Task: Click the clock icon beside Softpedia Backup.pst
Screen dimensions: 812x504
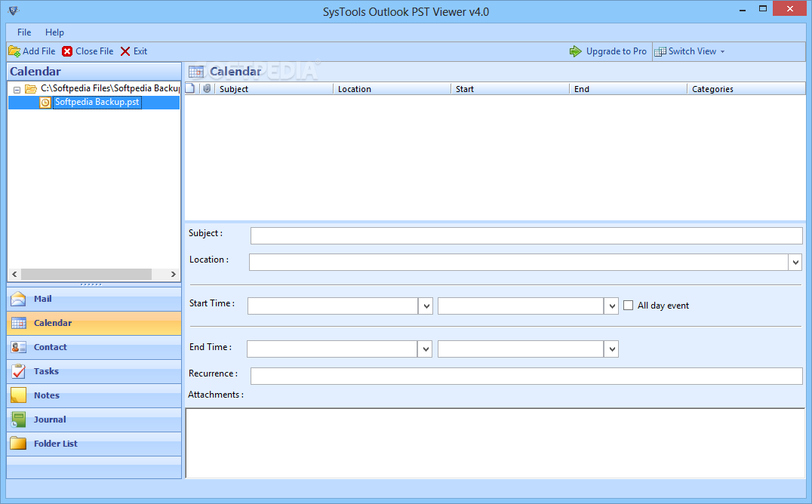Action: (45, 103)
